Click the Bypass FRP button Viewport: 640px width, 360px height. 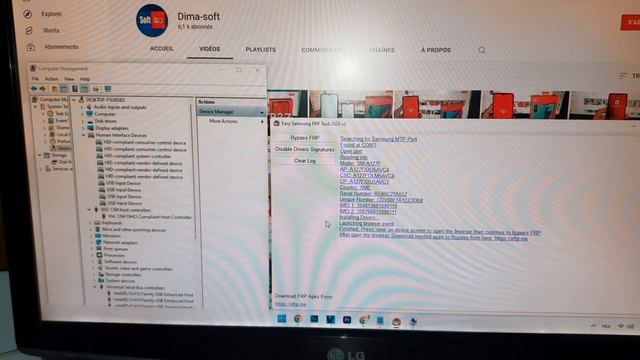[x=304, y=138]
